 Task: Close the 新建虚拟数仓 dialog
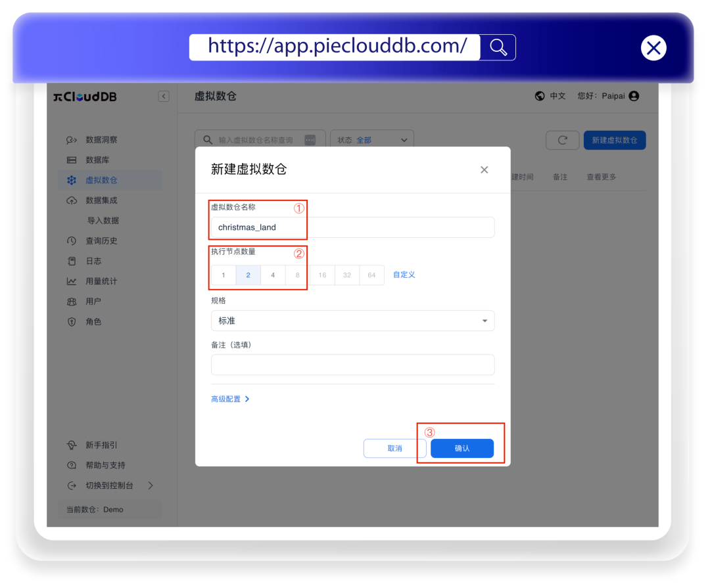click(x=484, y=170)
